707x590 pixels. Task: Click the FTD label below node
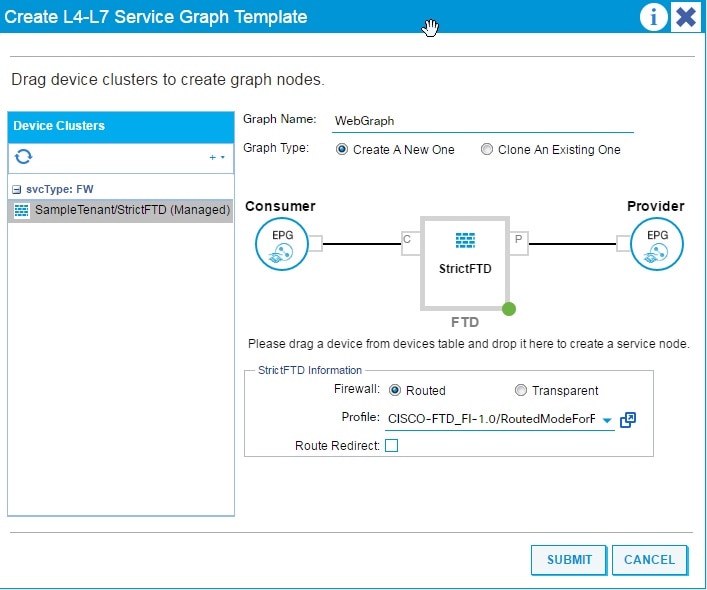pyautogui.click(x=465, y=322)
